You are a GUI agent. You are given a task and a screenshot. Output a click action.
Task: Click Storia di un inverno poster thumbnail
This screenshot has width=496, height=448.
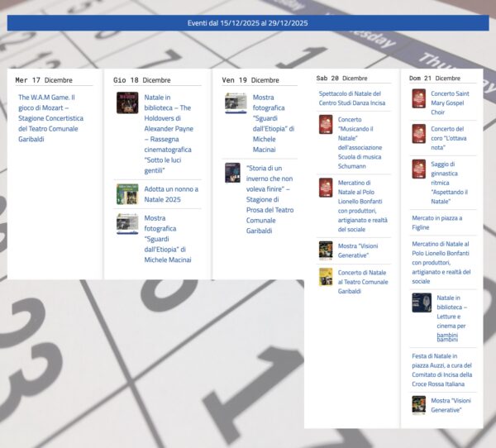[232, 173]
